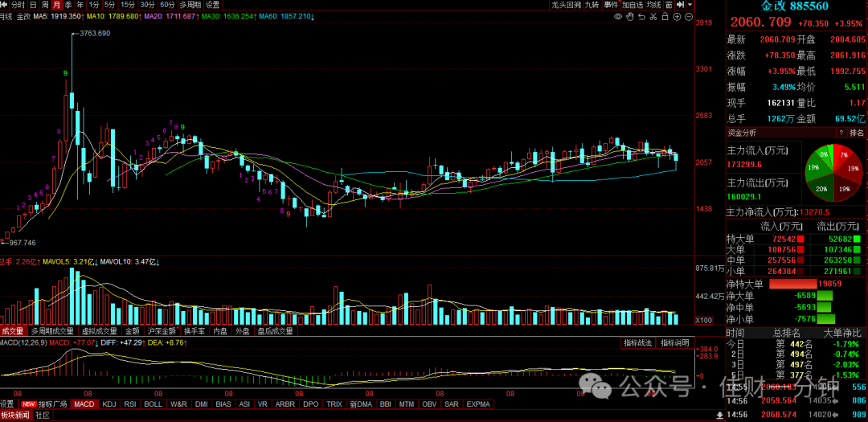This screenshot has width=868, height=422.
Task: Open the 设置 settings in top toolbar
Action: click(x=212, y=5)
